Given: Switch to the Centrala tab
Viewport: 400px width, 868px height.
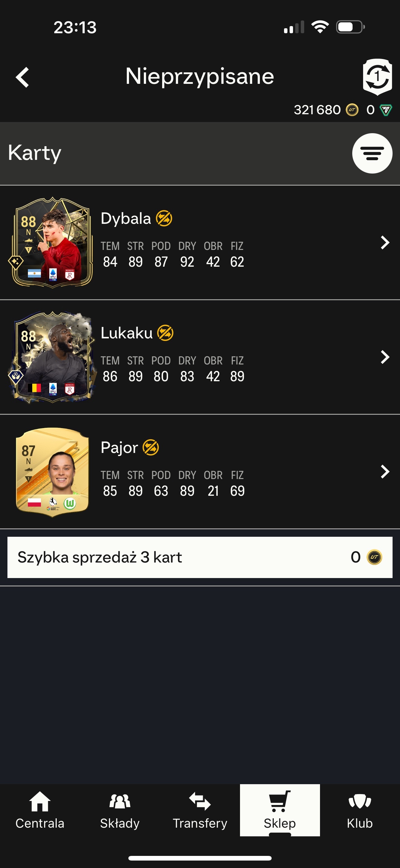Looking at the screenshot, I should tap(40, 810).
